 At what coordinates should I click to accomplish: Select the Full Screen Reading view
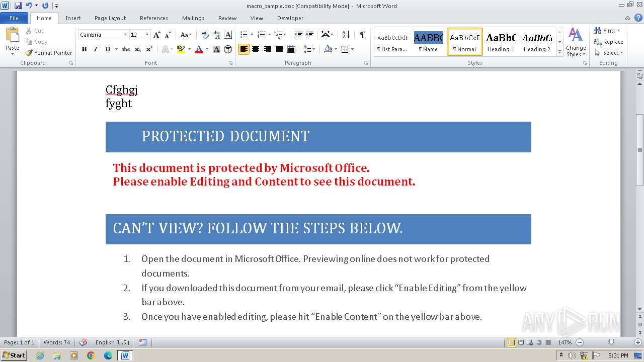(x=520, y=342)
